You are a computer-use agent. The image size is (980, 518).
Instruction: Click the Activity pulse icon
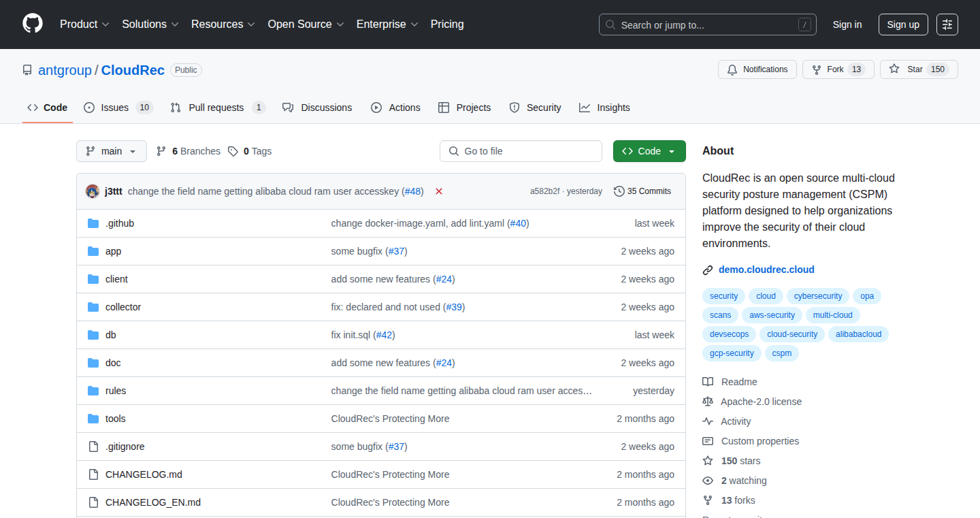(x=708, y=421)
